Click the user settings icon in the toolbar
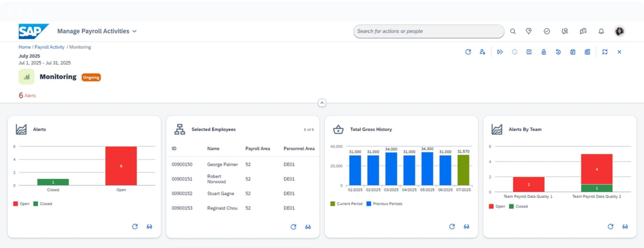644x248 pixels. [482, 52]
